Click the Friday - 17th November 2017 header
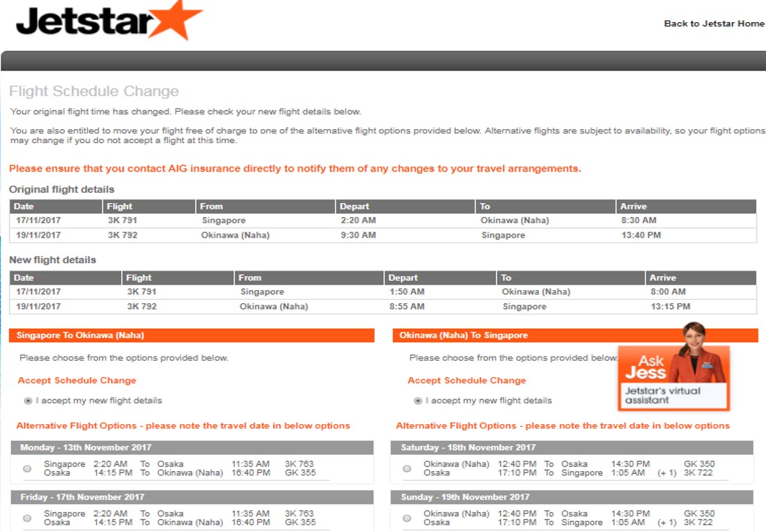The image size is (766, 532). pyautogui.click(x=192, y=497)
